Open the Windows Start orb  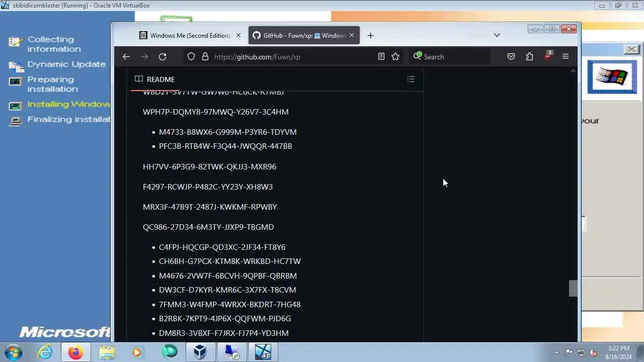click(x=13, y=352)
